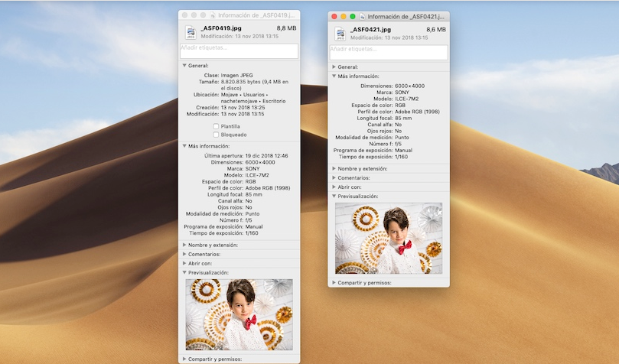Close the inactive _ASF0419.jpg info window
The width and height of the screenshot is (619, 364).
pyautogui.click(x=184, y=15)
